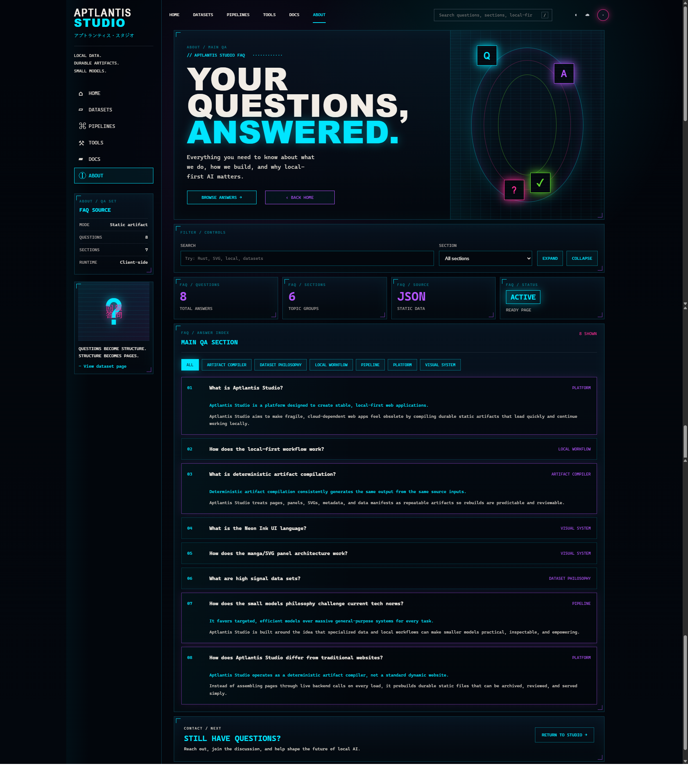The height and width of the screenshot is (784, 688).
Task: Click the Browse Answers button
Action: 222,197
